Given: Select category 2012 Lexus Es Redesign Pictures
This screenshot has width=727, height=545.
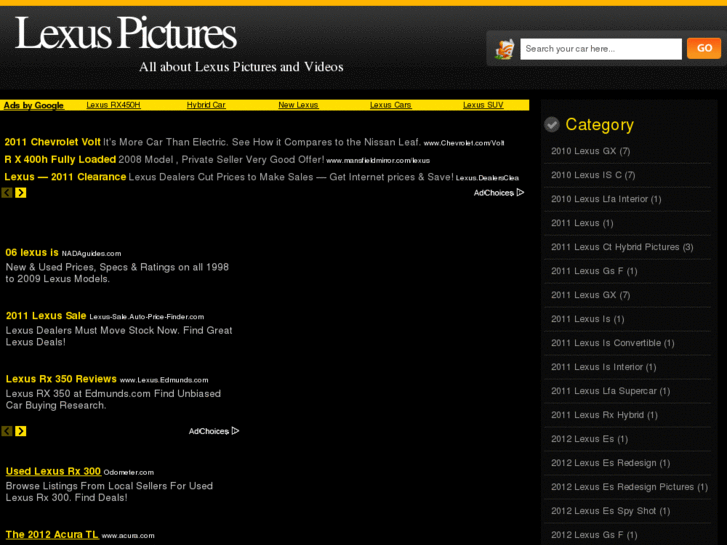Looking at the screenshot, I should tap(629, 487).
